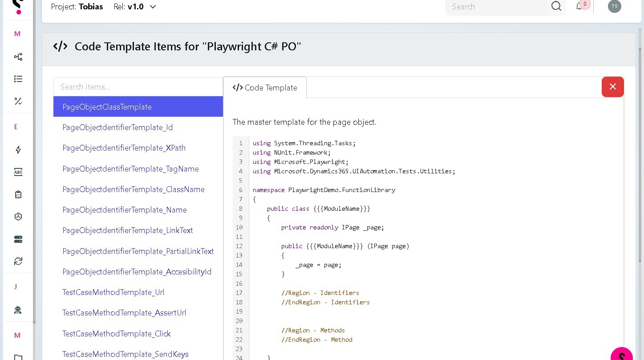Screen dimensions: 644x360
Task: Click the J section label in sidebar
Action: click(16, 286)
